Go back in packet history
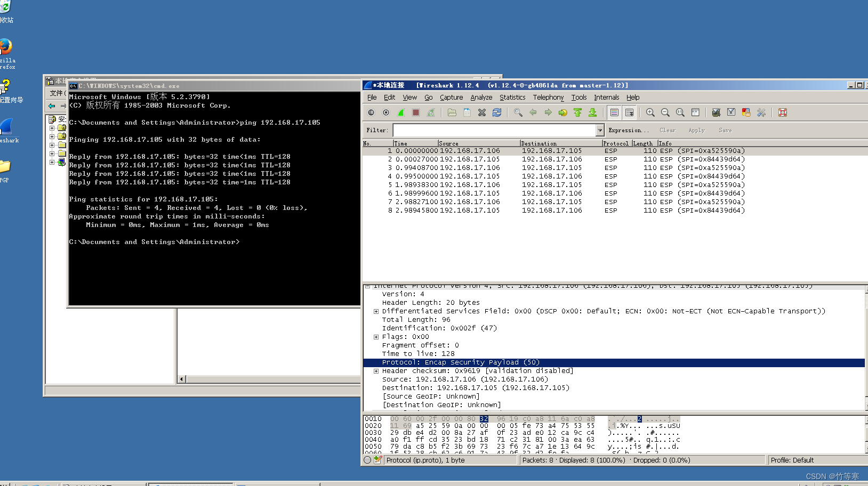868x486 pixels. 533,112
